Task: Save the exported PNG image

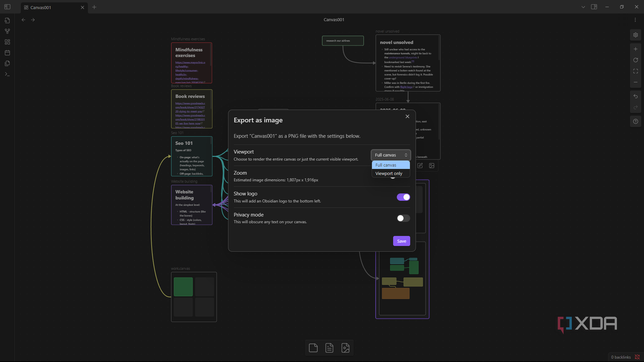Action: click(x=401, y=241)
